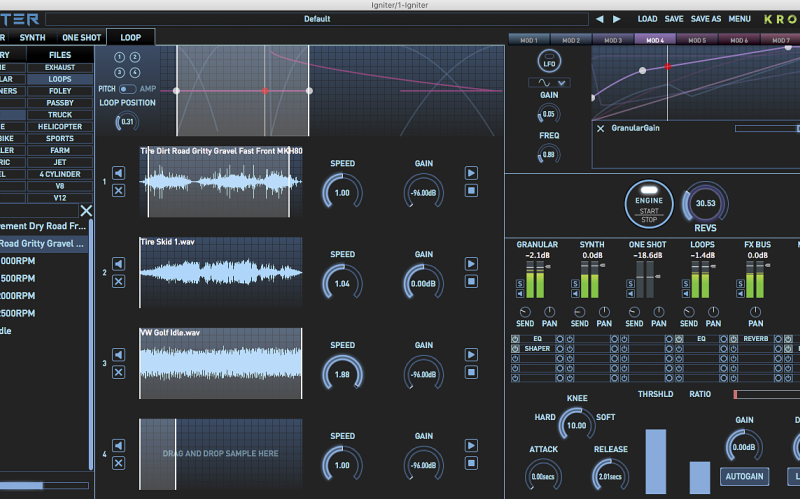Bypass the FX BUS REVERB power button
The image size is (800, 499).
point(734,339)
